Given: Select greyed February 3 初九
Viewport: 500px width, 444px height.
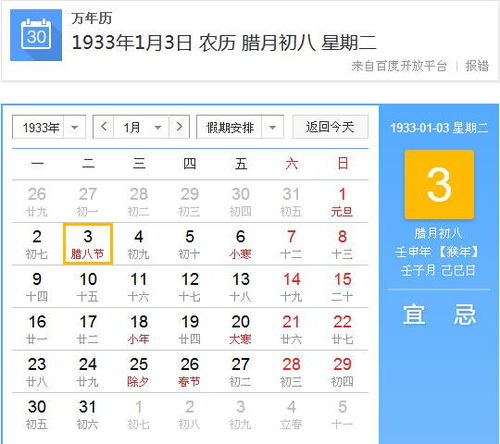Looking at the screenshot, I should (240, 415).
